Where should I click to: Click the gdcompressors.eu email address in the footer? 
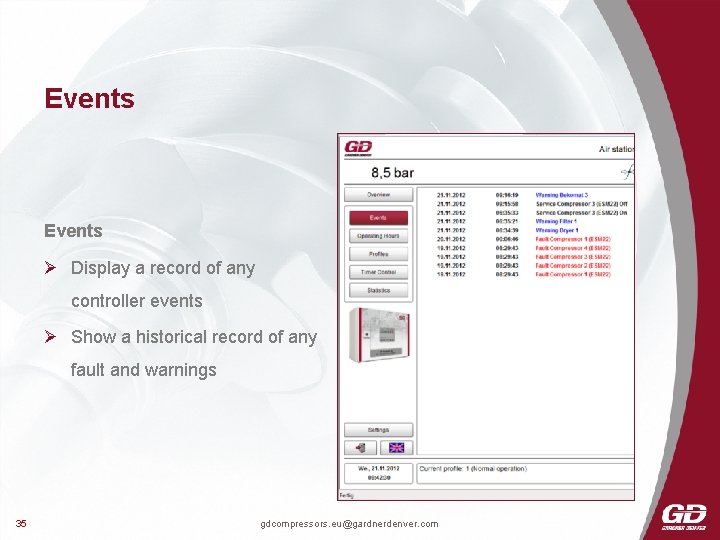[349, 524]
